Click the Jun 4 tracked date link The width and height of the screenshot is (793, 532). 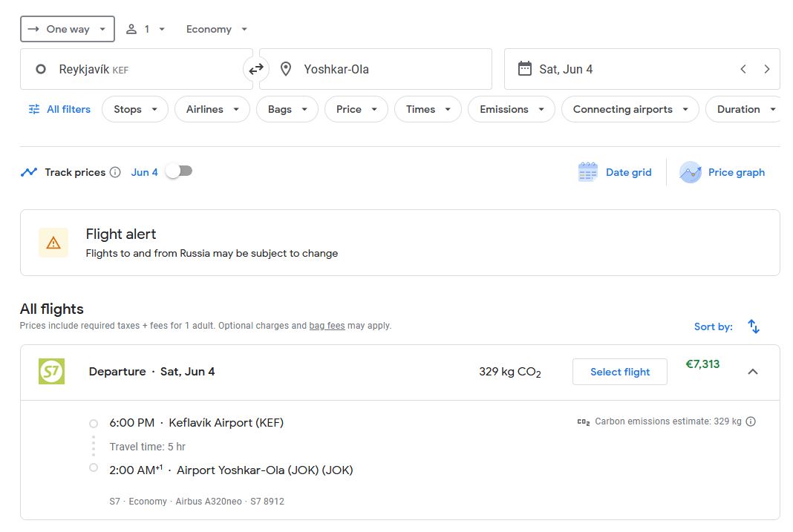pyautogui.click(x=144, y=172)
